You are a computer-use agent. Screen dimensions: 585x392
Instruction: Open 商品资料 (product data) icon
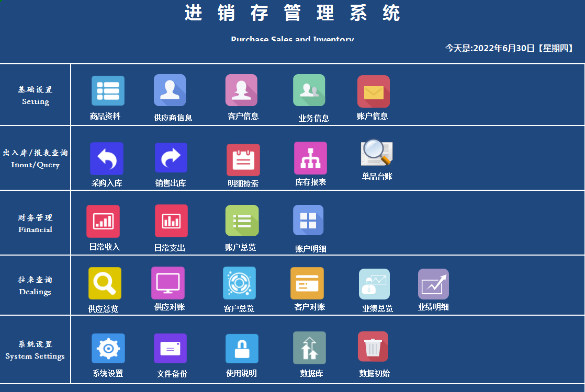click(x=108, y=89)
